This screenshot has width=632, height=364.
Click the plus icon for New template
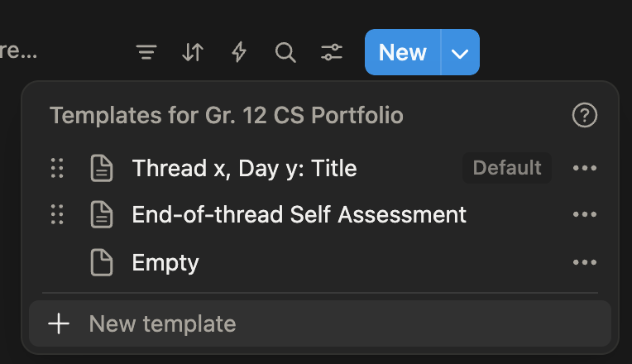point(59,323)
